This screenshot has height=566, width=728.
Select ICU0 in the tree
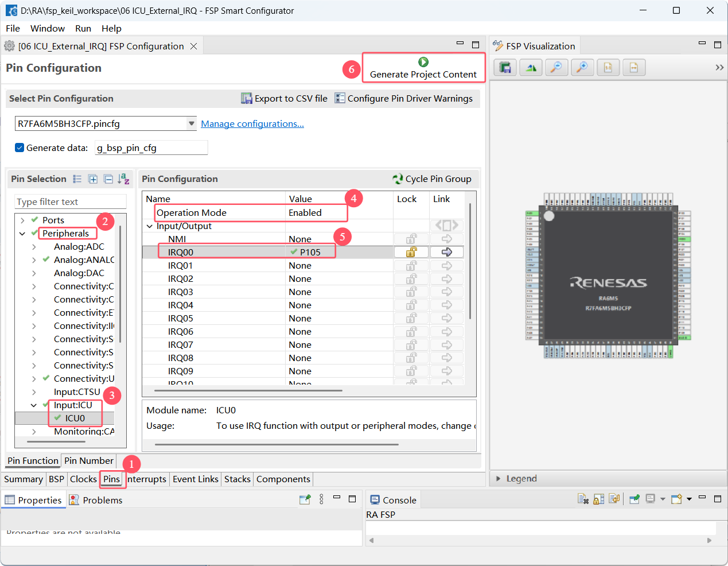(75, 418)
